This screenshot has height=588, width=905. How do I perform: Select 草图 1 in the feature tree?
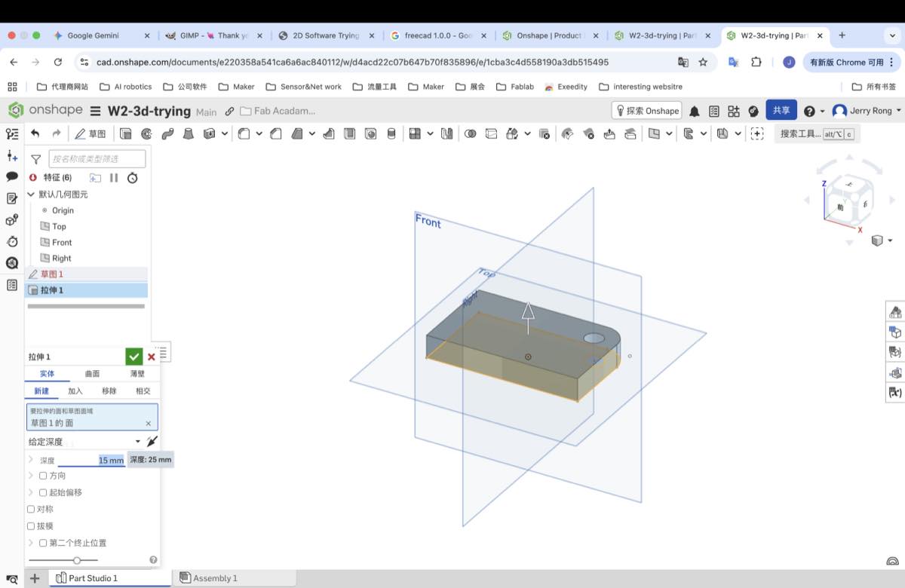point(86,274)
